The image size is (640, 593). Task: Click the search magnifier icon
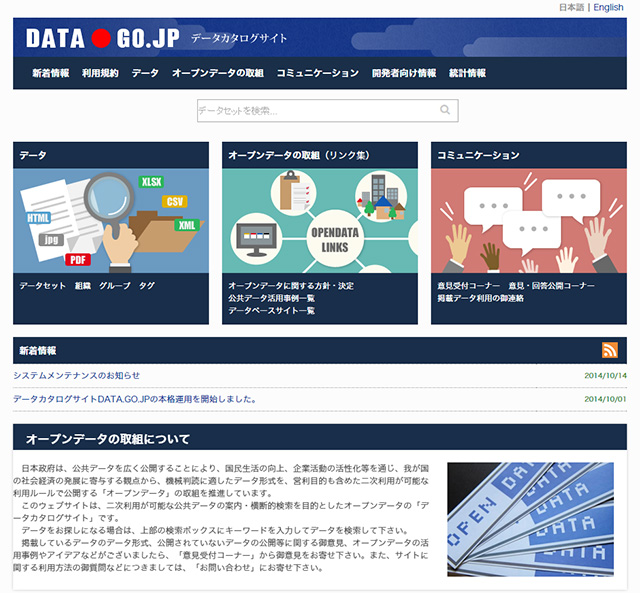[x=445, y=110]
